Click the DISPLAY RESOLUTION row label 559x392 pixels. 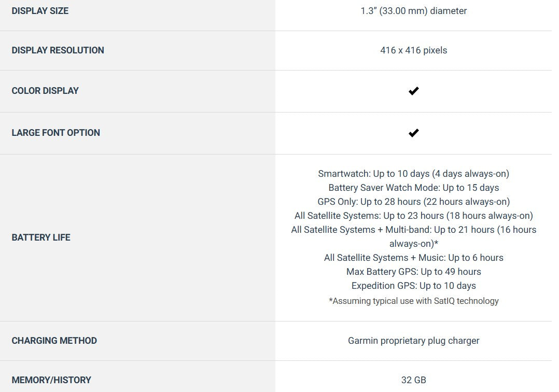pos(58,50)
